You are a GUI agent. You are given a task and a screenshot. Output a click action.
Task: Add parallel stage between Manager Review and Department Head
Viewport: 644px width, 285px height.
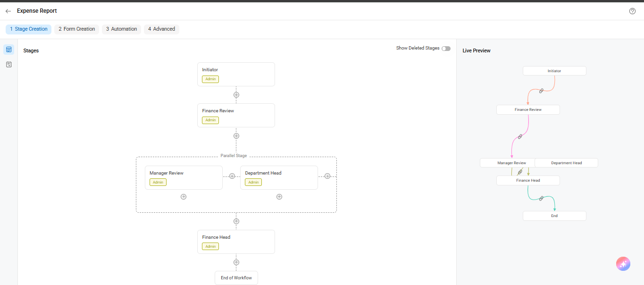232,176
